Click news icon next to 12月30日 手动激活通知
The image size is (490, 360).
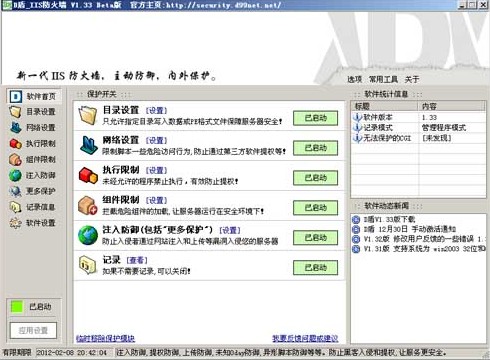356,229
